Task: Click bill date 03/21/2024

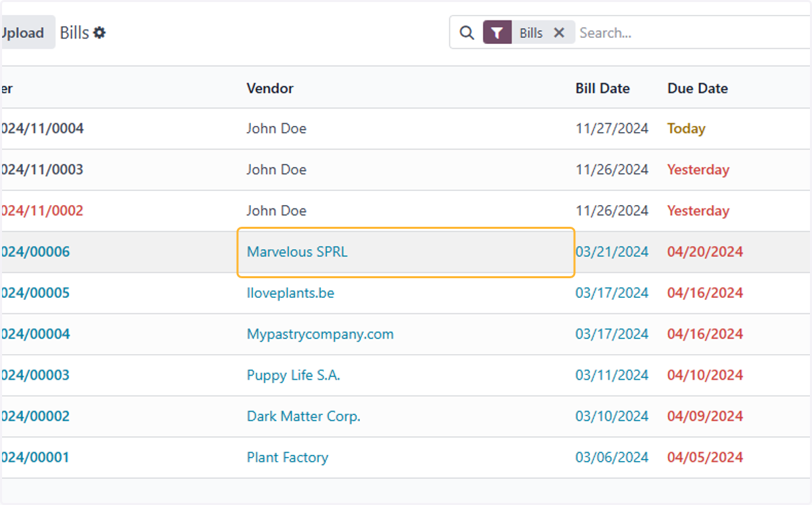Action: coord(612,252)
